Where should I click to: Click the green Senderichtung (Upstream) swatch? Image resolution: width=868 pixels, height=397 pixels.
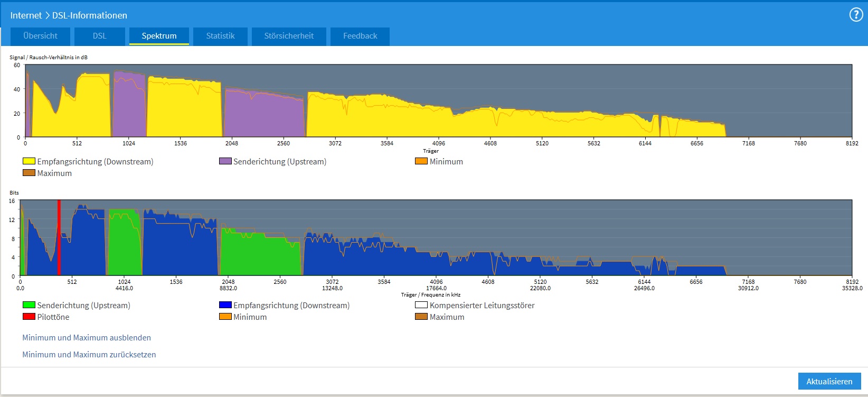(29, 305)
